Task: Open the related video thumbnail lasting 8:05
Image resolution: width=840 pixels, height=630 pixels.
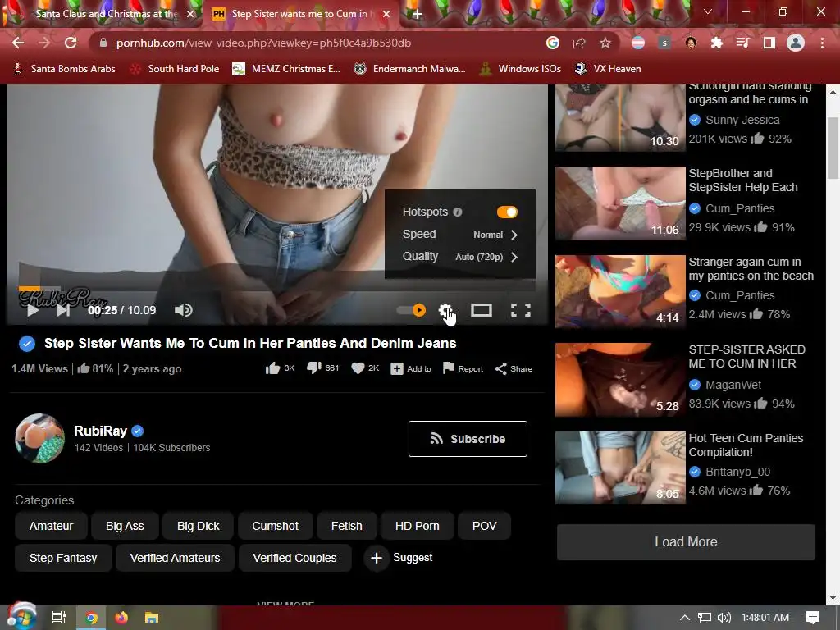Action: [x=620, y=468]
